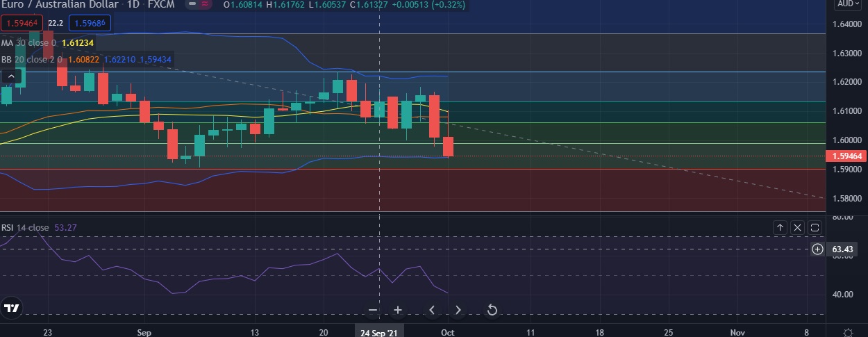Open the AUD currency dropdown
Viewport: 868px width, 337px height.
849,4
